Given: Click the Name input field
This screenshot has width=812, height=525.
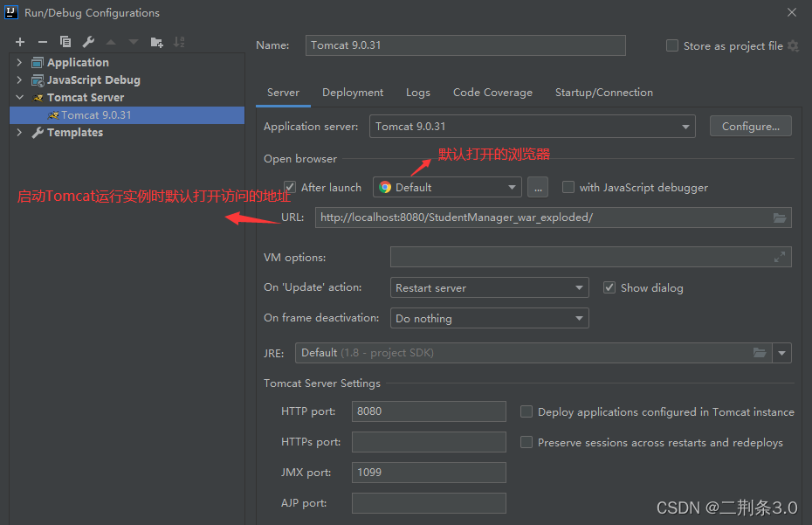Looking at the screenshot, I should click(x=465, y=45).
